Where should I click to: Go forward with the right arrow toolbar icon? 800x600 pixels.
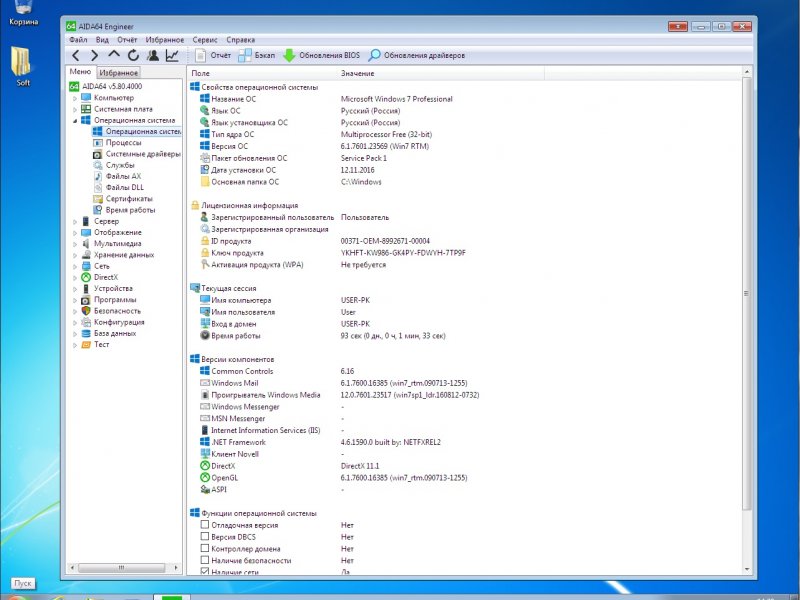[x=94, y=56]
